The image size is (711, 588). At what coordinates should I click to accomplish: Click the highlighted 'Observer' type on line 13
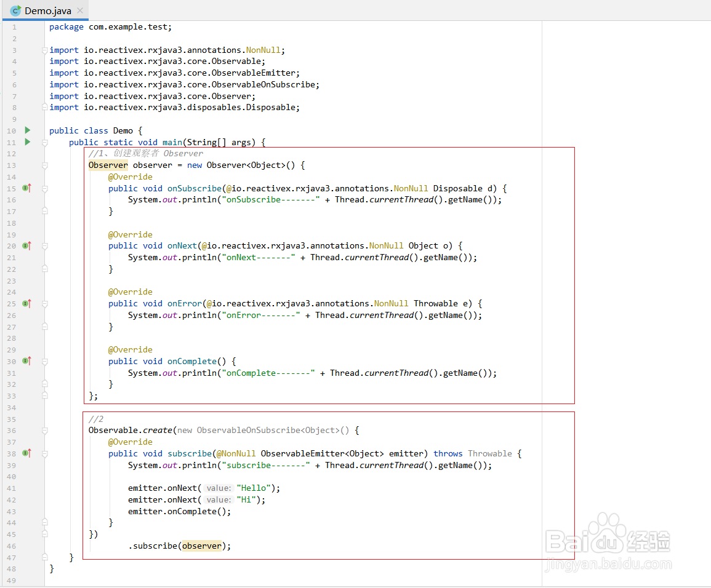point(108,165)
